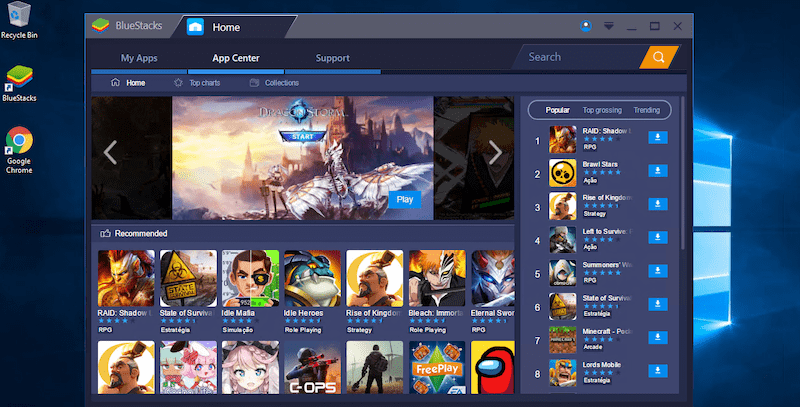This screenshot has width=800, height=407.
Task: Open the Recycle Bin desktop icon
Action: pos(19,20)
